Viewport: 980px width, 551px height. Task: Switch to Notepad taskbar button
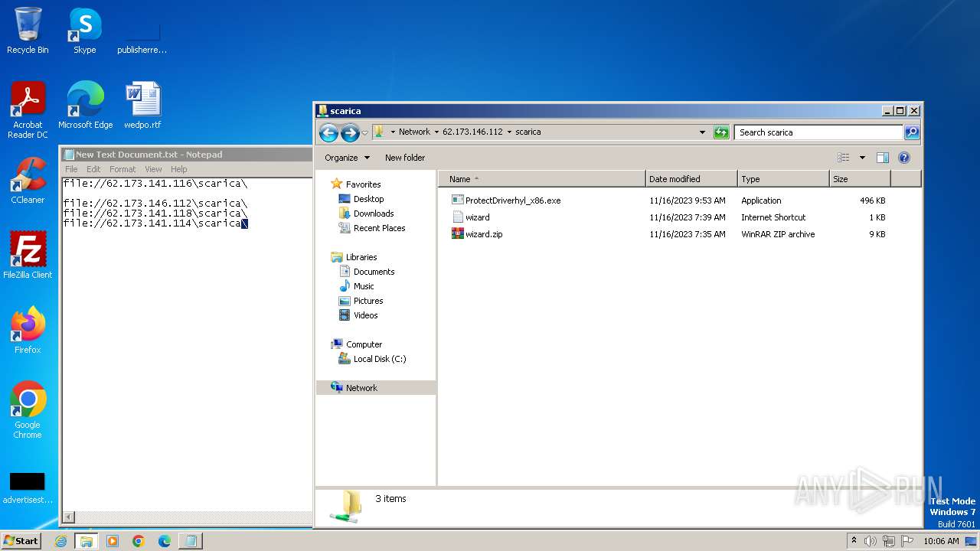click(191, 541)
